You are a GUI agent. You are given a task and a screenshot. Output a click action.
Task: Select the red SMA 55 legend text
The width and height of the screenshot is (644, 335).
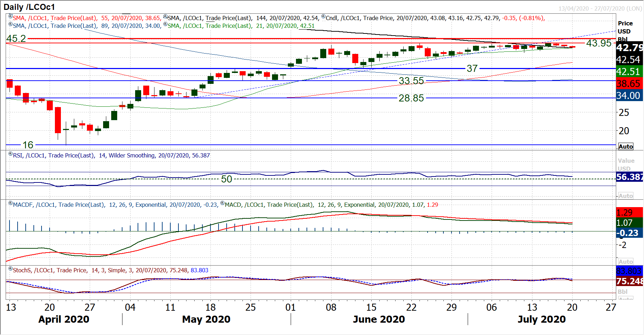87,18
